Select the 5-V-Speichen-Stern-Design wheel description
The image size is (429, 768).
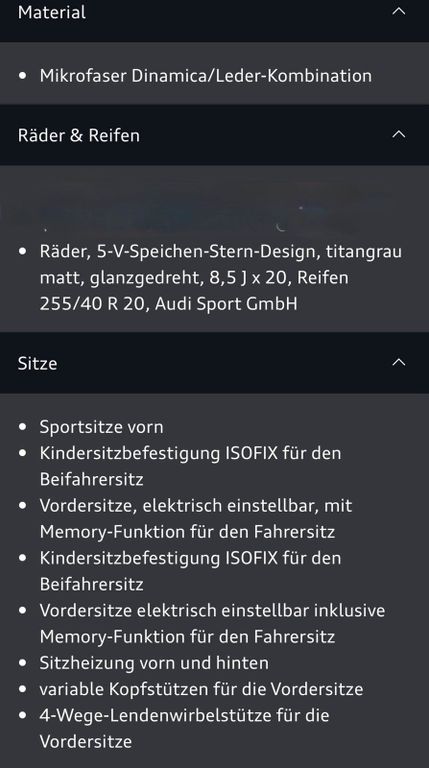coord(220,277)
